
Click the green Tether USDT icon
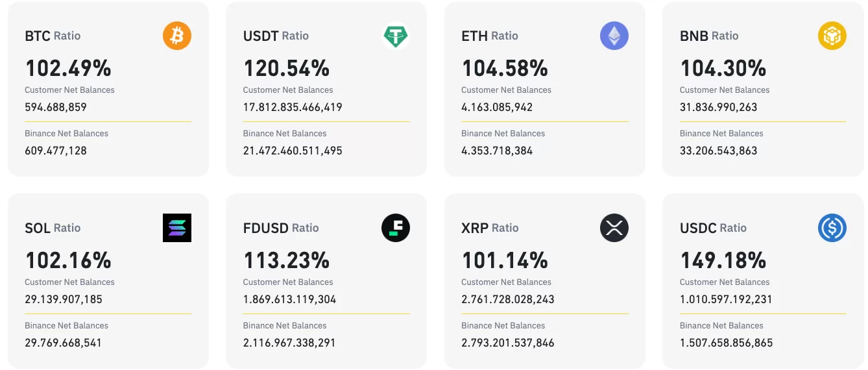[396, 36]
